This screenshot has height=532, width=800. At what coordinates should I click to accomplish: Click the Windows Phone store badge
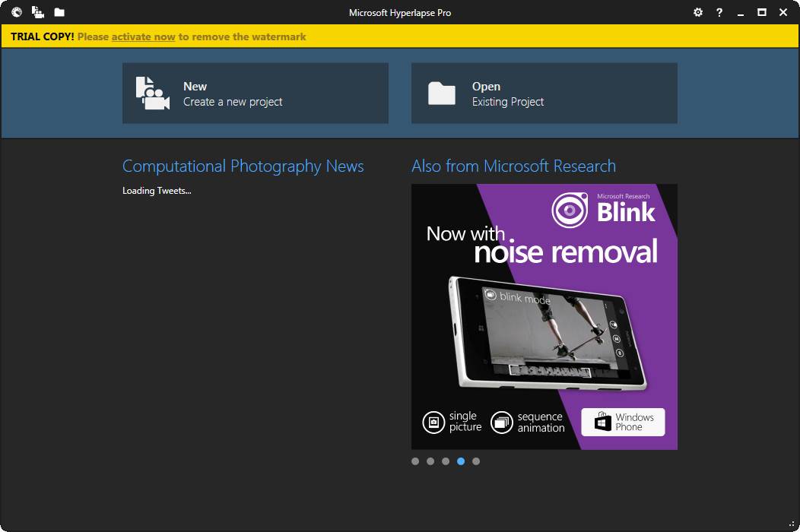[x=623, y=422]
